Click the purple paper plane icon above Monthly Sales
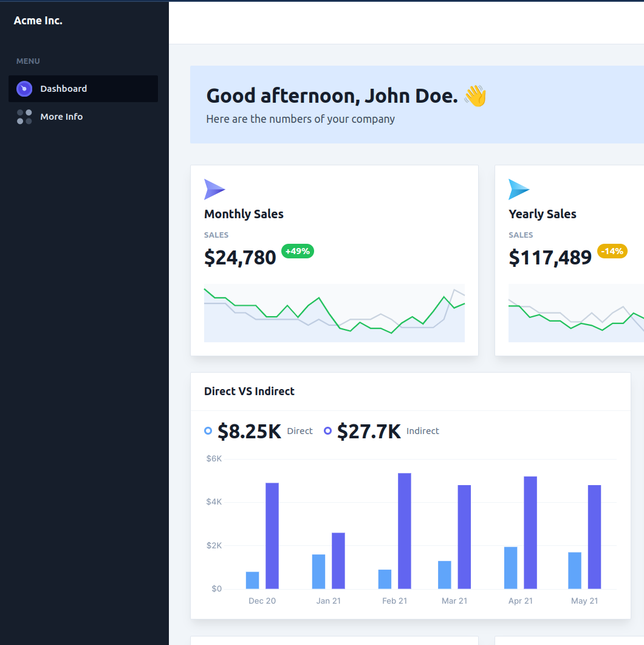The width and height of the screenshot is (644, 645). click(214, 189)
